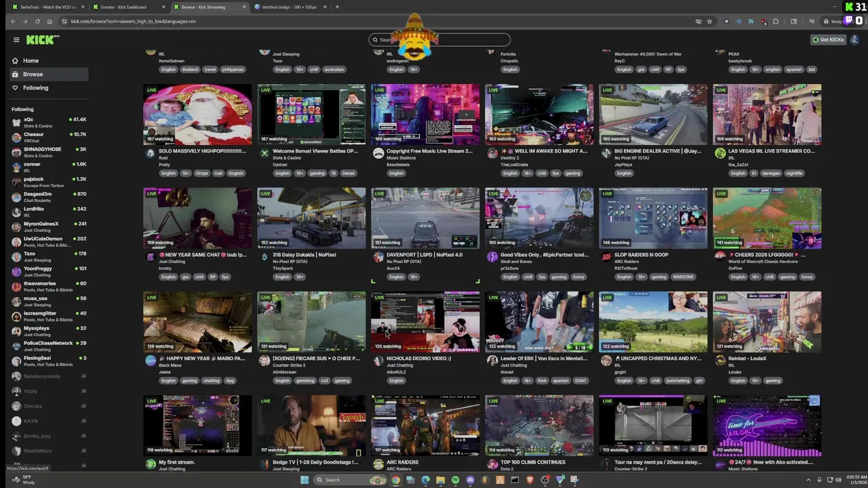Click the Kick logo

pyautogui.click(x=43, y=39)
